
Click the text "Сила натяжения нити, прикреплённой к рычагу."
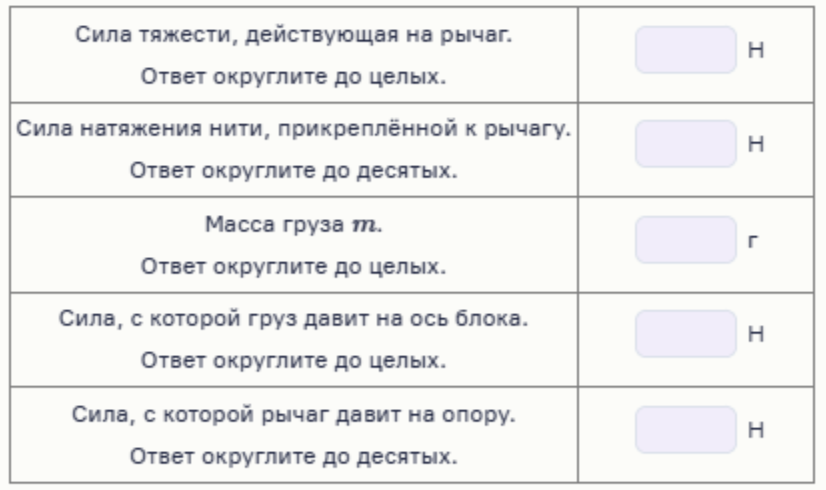[296, 128]
